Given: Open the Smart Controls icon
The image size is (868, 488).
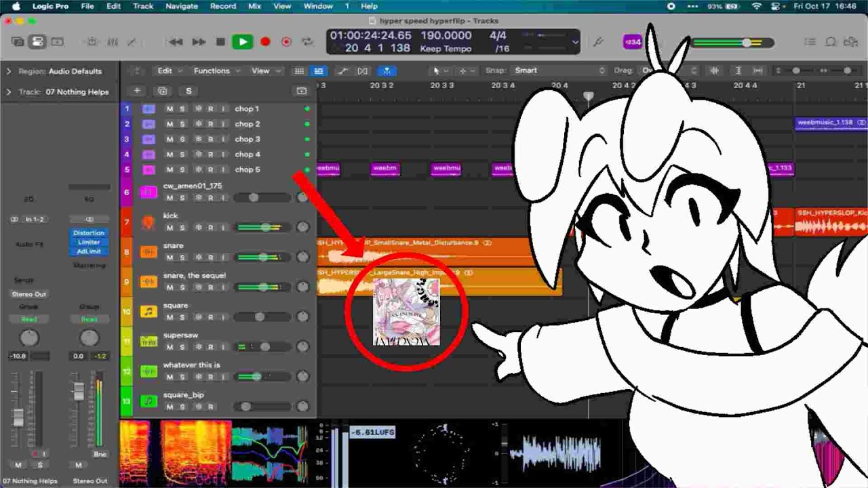Looking at the screenshot, I should coord(92,42).
